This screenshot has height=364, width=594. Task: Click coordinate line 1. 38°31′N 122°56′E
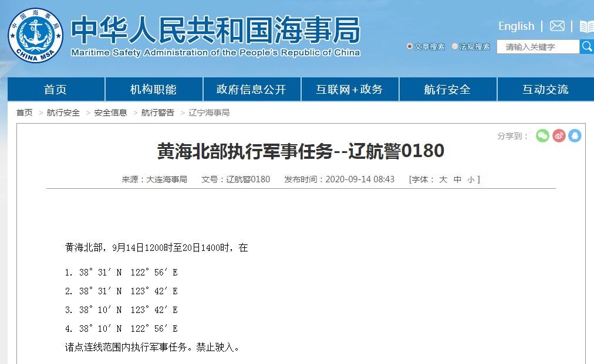[122, 272]
